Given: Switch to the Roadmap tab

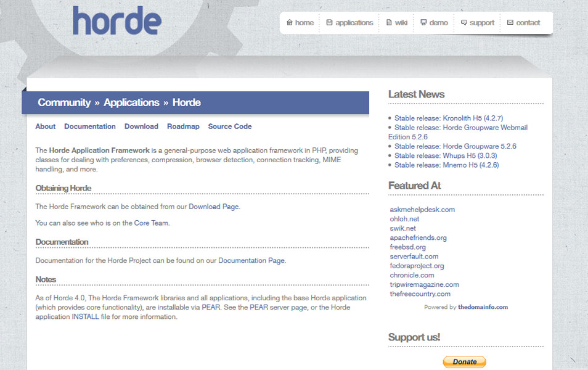Looking at the screenshot, I should tap(184, 126).
